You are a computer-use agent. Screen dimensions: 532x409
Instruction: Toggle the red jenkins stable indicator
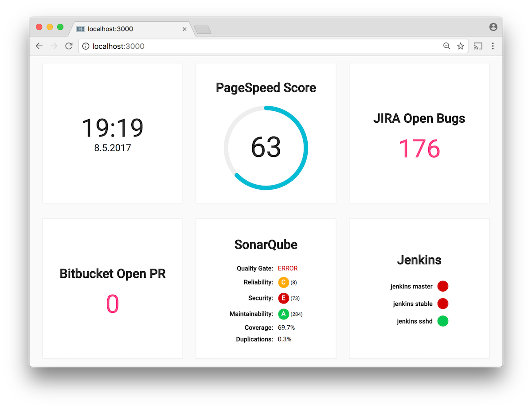(443, 304)
